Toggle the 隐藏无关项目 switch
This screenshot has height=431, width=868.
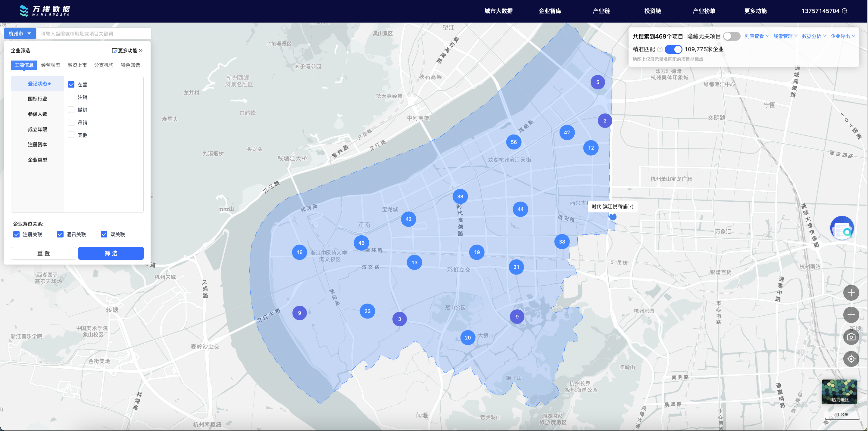(732, 36)
